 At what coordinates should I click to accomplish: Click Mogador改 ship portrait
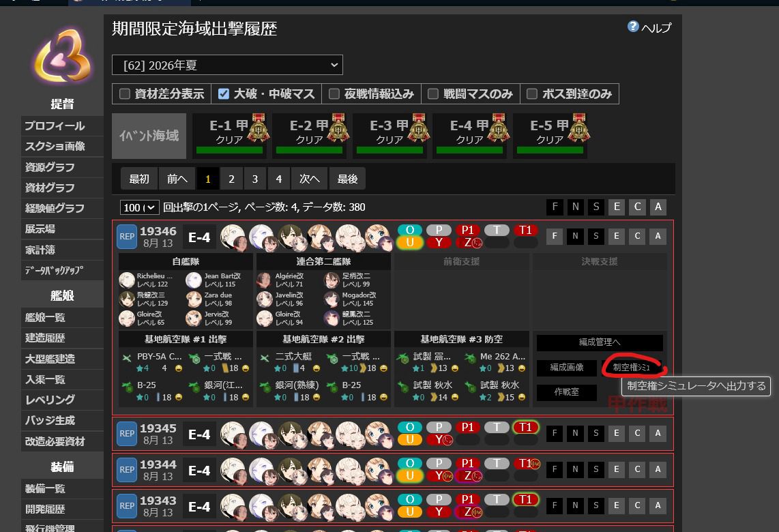click(x=332, y=299)
